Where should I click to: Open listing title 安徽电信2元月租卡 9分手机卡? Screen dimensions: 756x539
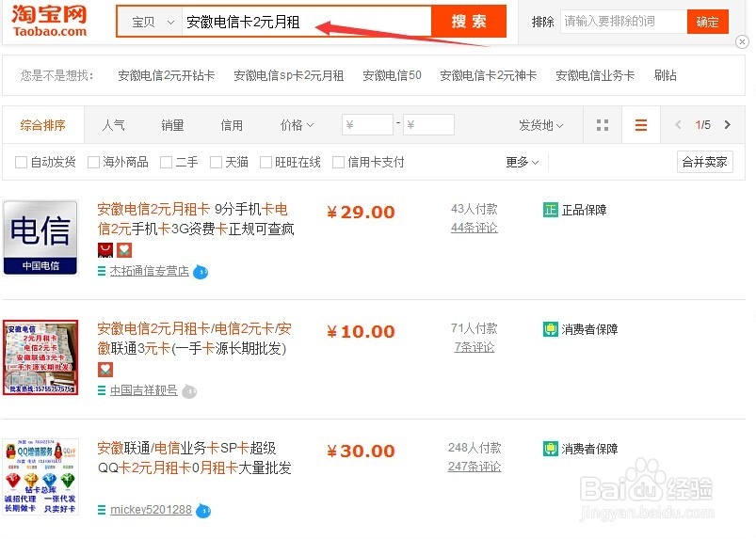pyautogui.click(x=196, y=219)
